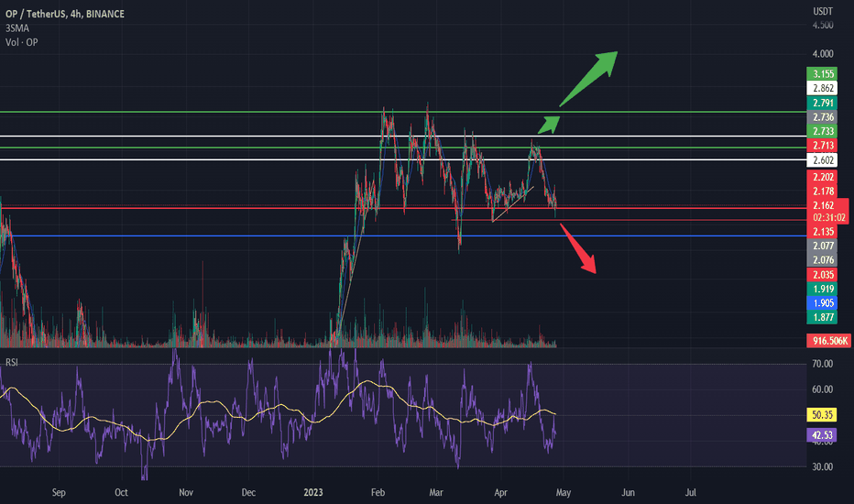Select the green 1.919 price label

click(823, 289)
